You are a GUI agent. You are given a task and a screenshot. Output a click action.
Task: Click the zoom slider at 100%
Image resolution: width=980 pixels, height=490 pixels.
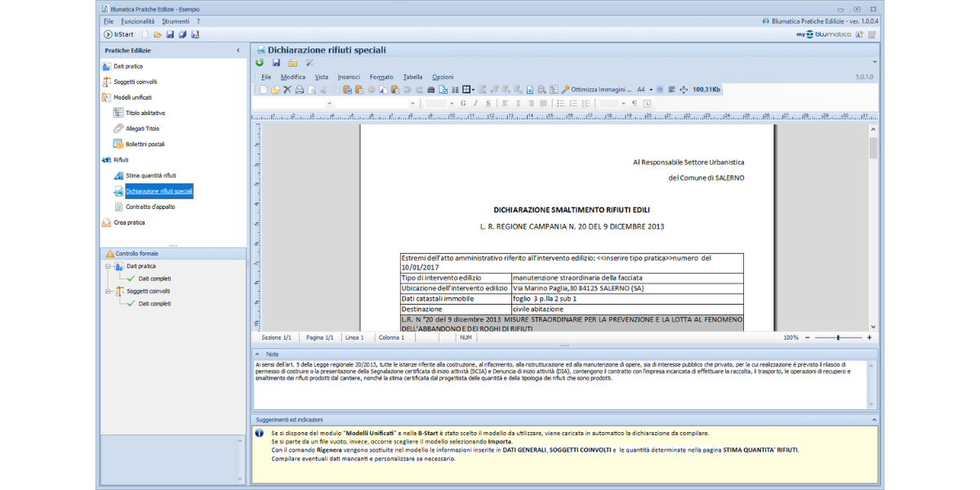pyautogui.click(x=838, y=337)
